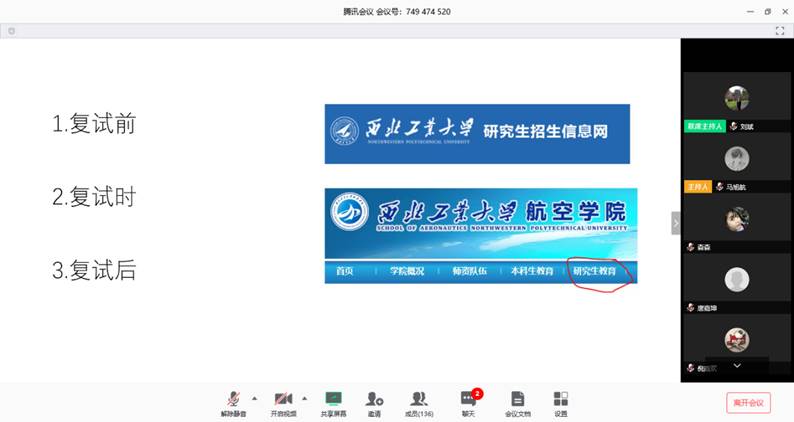Click the meeting info icon at top-left
Image resolution: width=794 pixels, height=422 pixels.
(x=11, y=31)
